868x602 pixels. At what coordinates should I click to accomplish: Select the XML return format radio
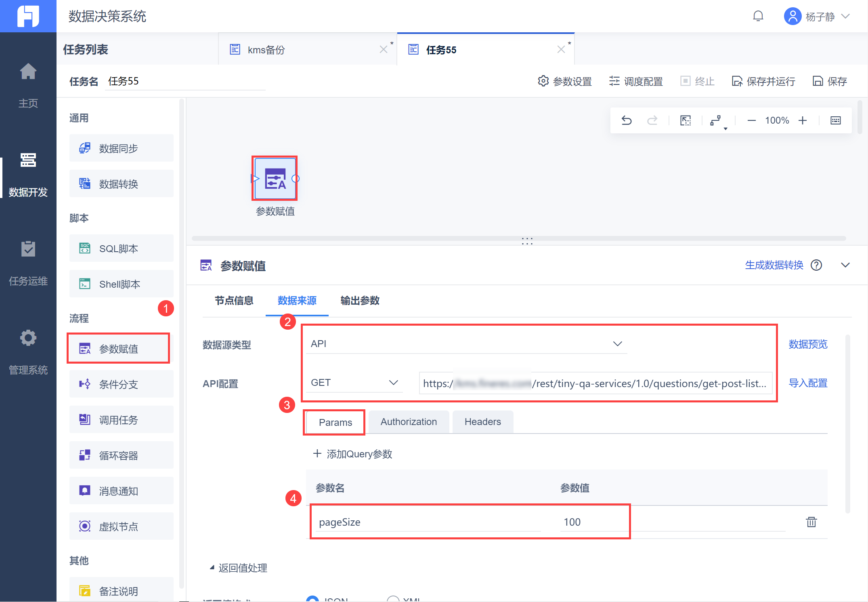[393, 600]
